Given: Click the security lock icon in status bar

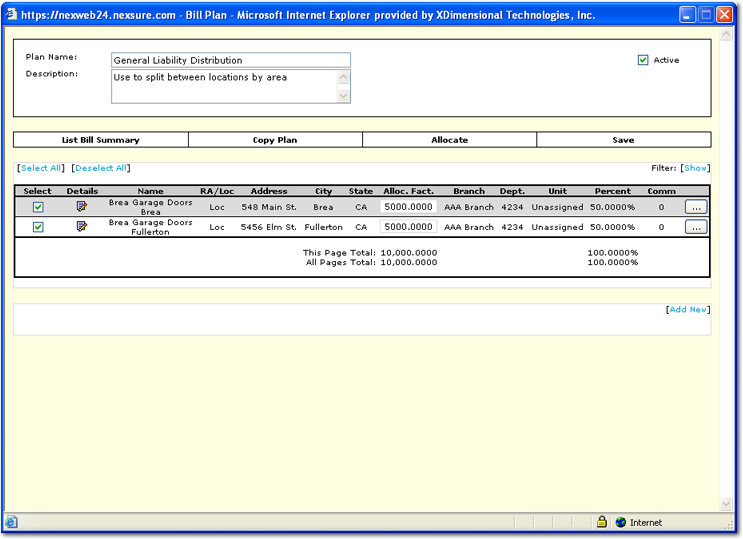Looking at the screenshot, I should [602, 522].
